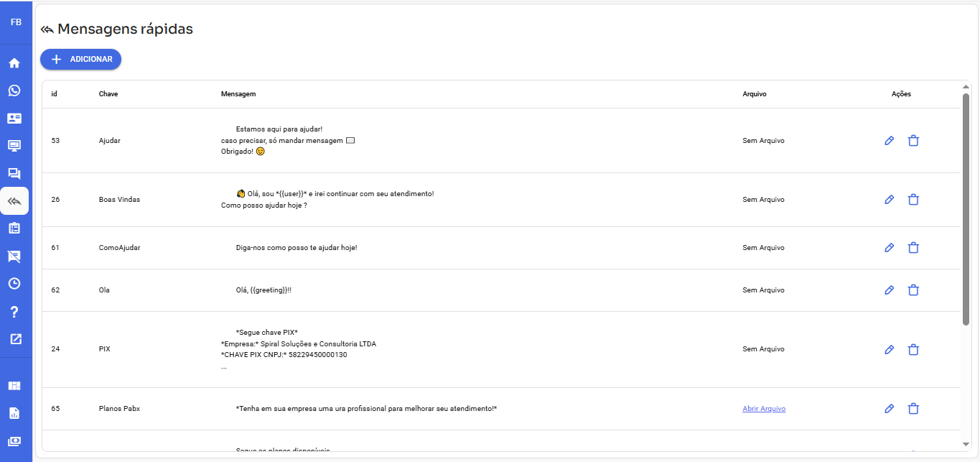Click the bar chart report sidebar icon
Viewport: 980px width, 462px height.
click(14, 413)
